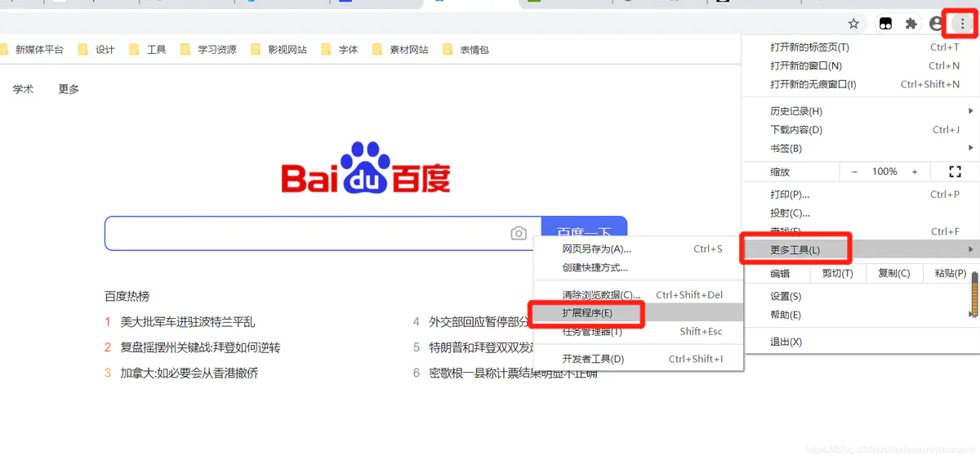The height and width of the screenshot is (461, 980).
Task: Select 清除浏览数据(C)... in the submenu
Action: (639, 295)
